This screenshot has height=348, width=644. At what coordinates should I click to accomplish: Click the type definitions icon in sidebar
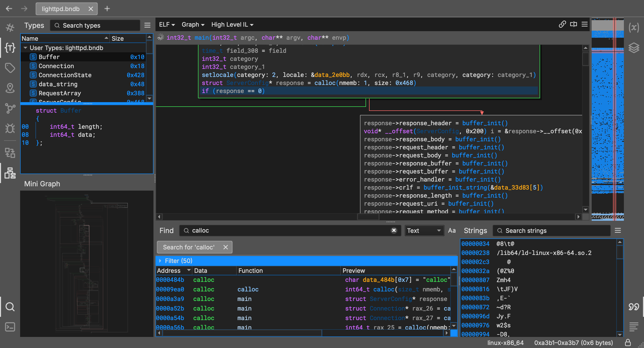[10, 47]
